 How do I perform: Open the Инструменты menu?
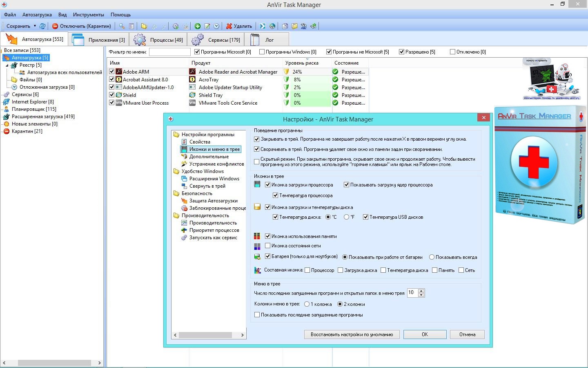pyautogui.click(x=89, y=15)
